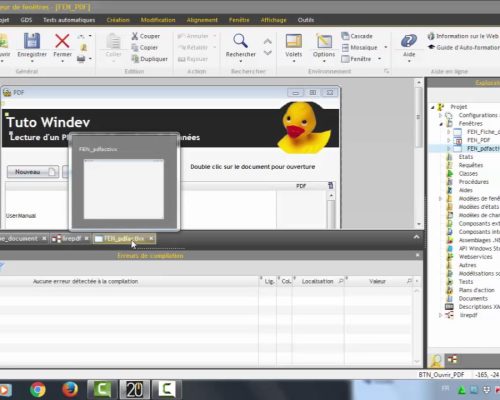500x400 pixels.
Task: Click the Mosaïque tile icon
Action: point(345,48)
